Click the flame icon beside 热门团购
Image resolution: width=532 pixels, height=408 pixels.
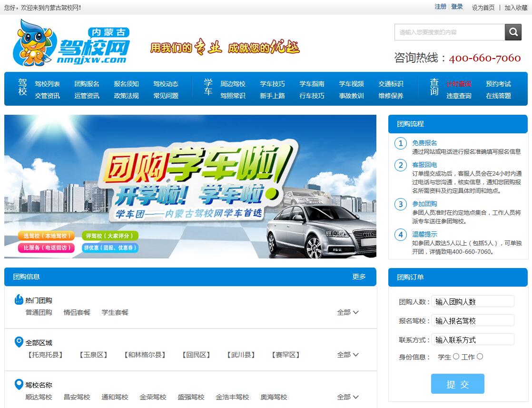[19, 300]
